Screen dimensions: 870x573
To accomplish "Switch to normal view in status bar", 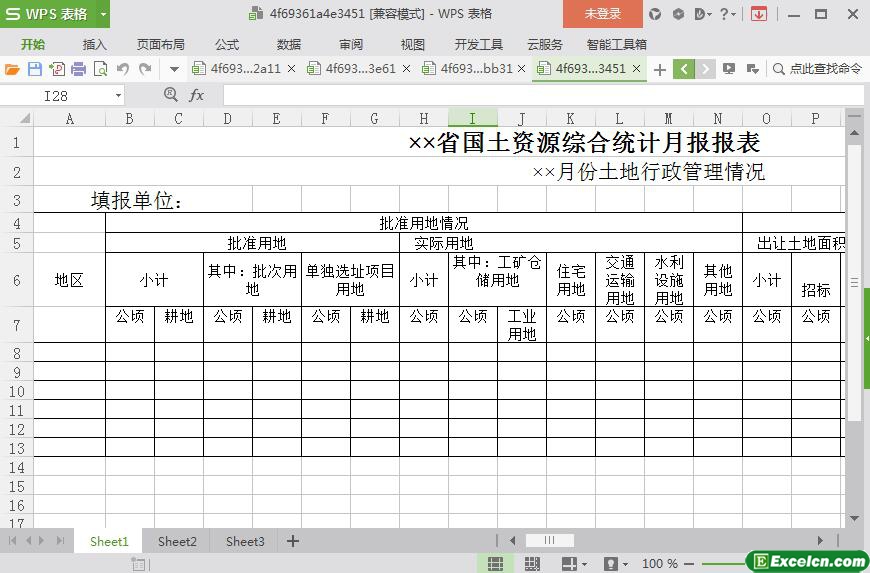I will [495, 564].
